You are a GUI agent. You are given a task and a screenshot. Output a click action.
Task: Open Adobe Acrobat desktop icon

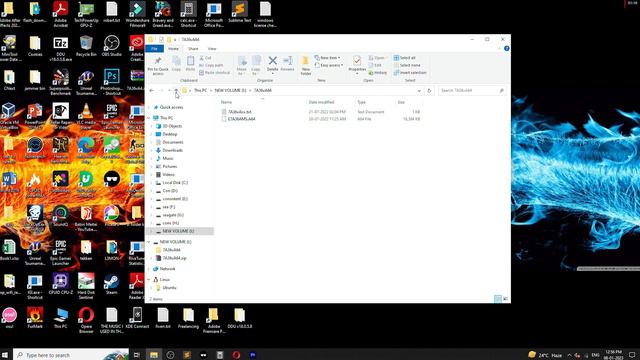pyautogui.click(x=60, y=15)
